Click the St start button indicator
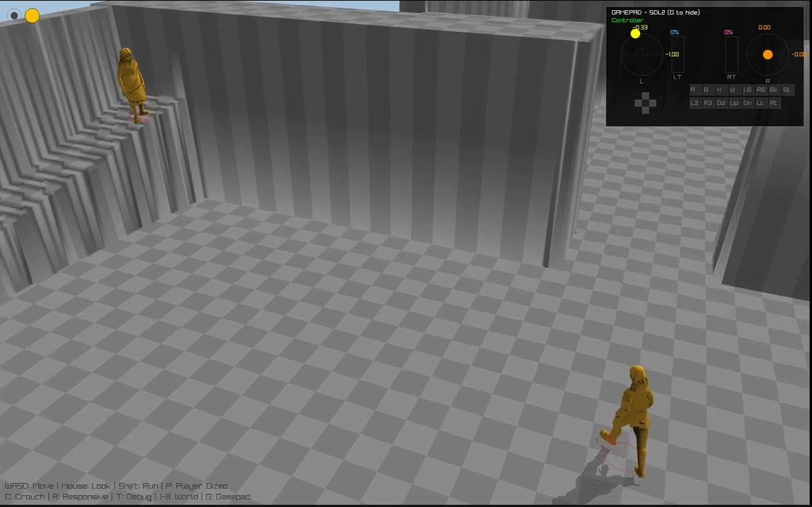Viewport: 812px width, 507px height. click(786, 90)
